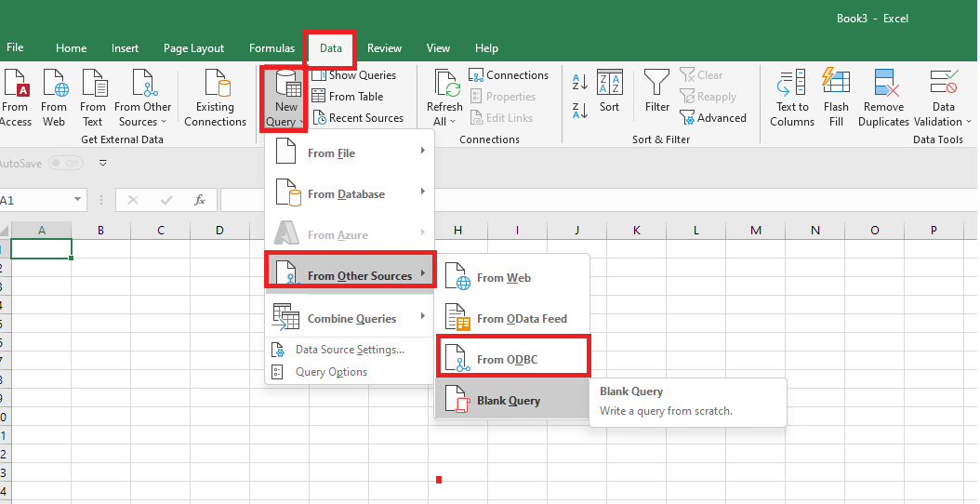
Task: Click Flash Fill
Action: (x=836, y=99)
